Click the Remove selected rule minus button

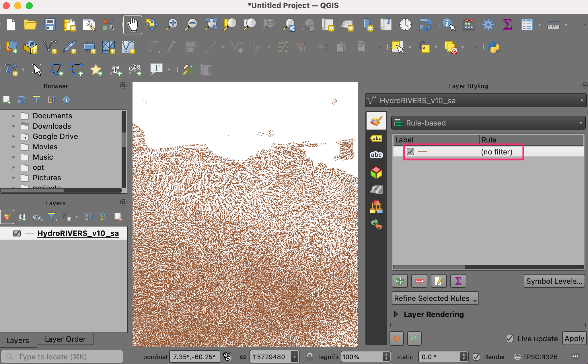[419, 281]
